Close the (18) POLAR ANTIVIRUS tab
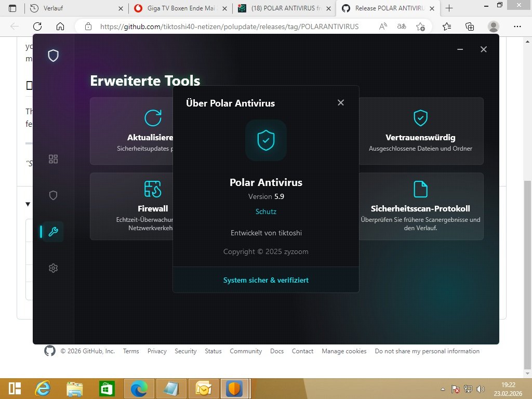This screenshot has width=532, height=399. pos(328,8)
